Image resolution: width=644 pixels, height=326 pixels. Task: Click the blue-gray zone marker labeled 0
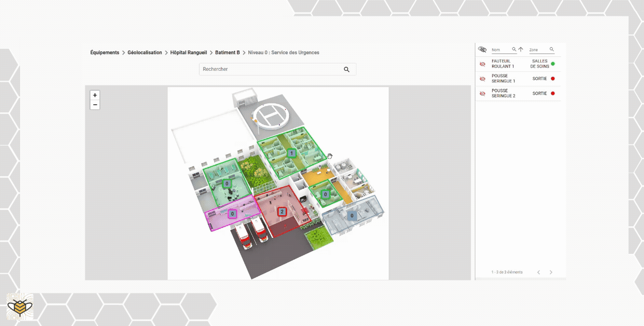353,216
